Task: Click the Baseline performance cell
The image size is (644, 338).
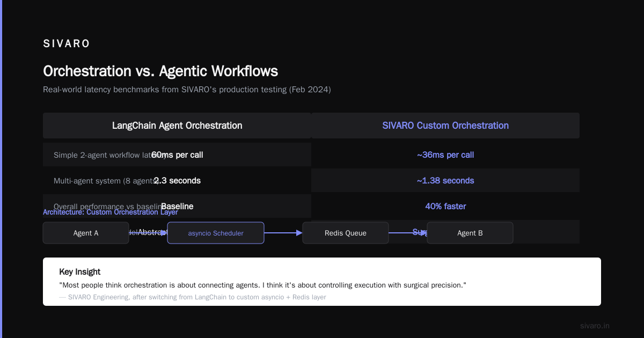Action: pos(177,207)
